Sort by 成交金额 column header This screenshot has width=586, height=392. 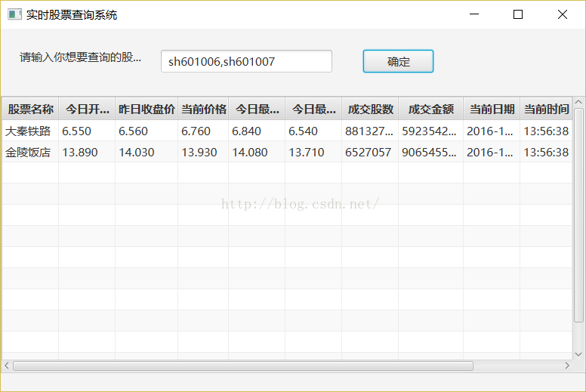pos(431,109)
